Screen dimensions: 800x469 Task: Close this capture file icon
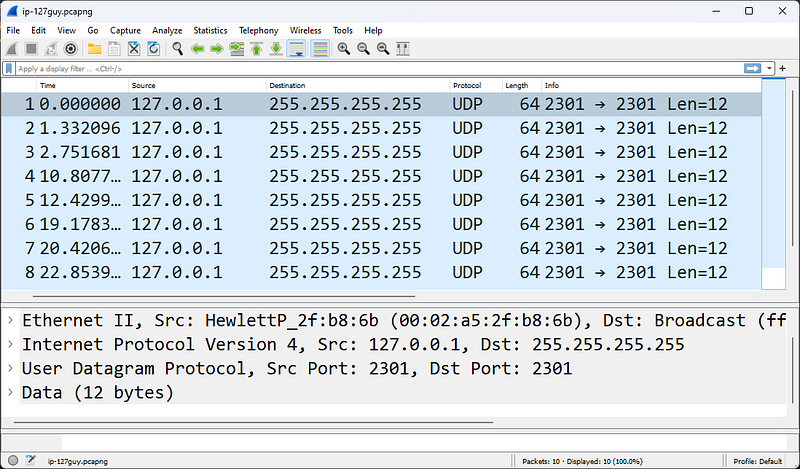[134, 49]
